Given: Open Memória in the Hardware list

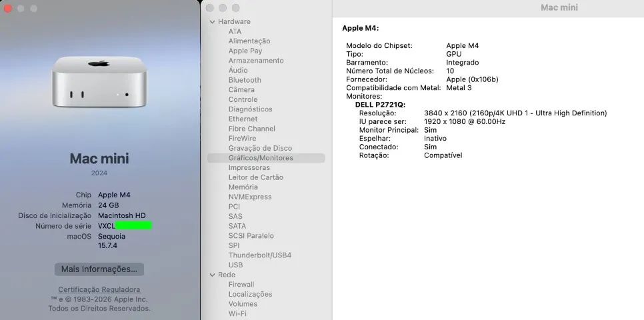Looking at the screenshot, I should [x=243, y=187].
